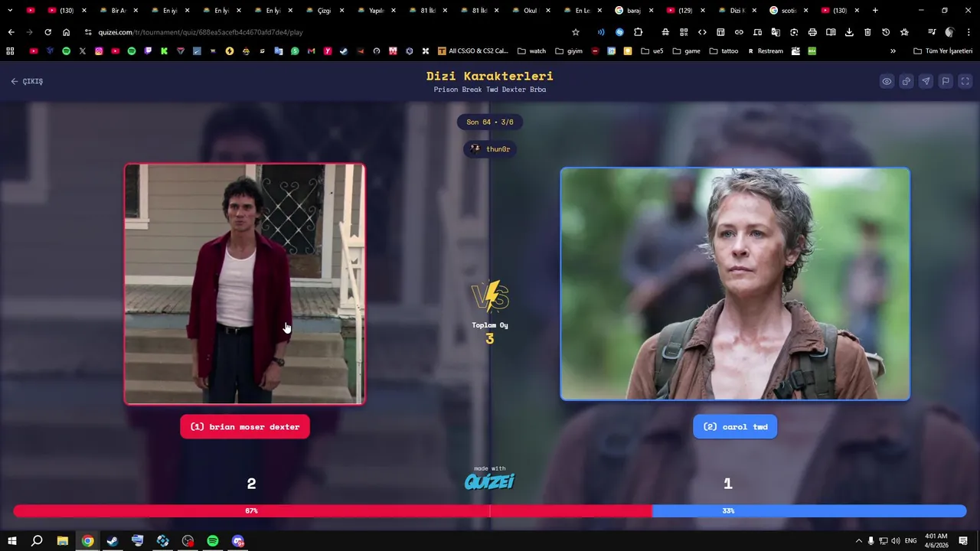Image resolution: width=980 pixels, height=551 pixels.
Task: Open the Windows Start menu
Action: point(11,541)
